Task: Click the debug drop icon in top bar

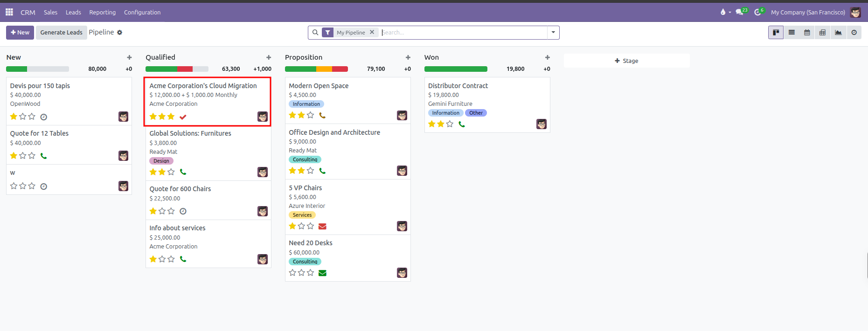Action: (723, 12)
